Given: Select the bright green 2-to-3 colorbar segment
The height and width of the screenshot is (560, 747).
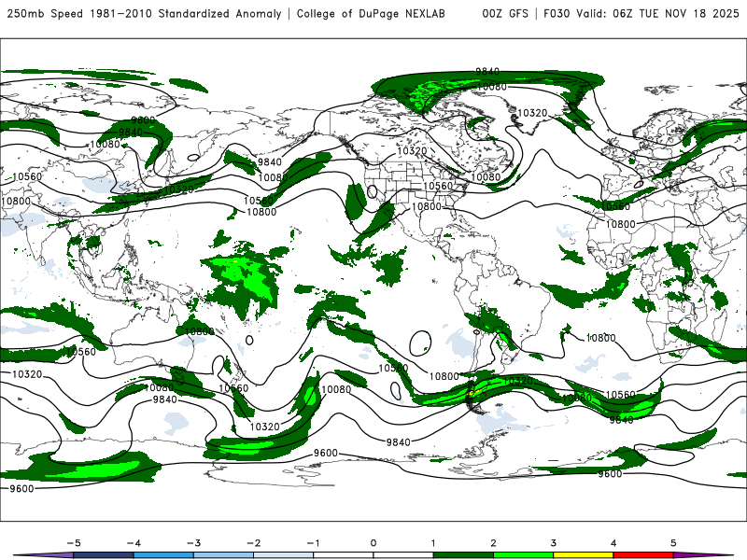Looking at the screenshot, I should coord(523,555).
